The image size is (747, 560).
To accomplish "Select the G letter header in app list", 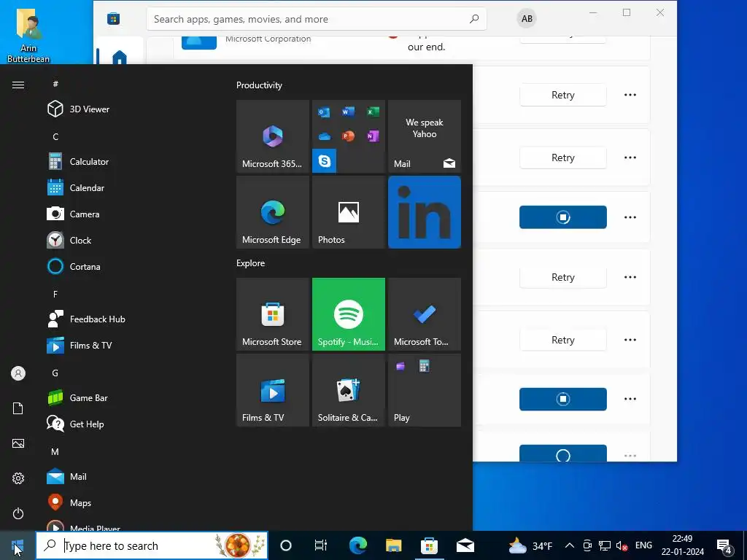I will click(x=55, y=373).
